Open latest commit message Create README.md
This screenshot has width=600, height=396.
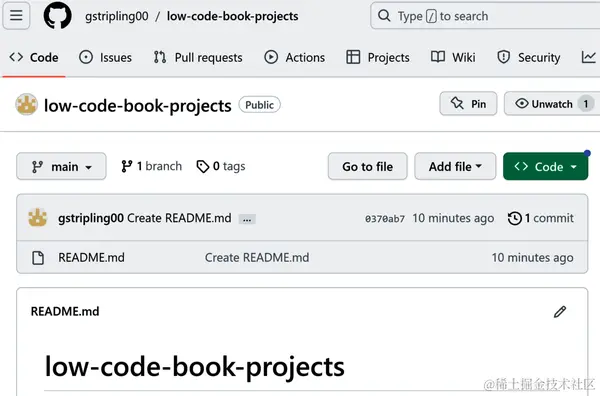click(179, 218)
